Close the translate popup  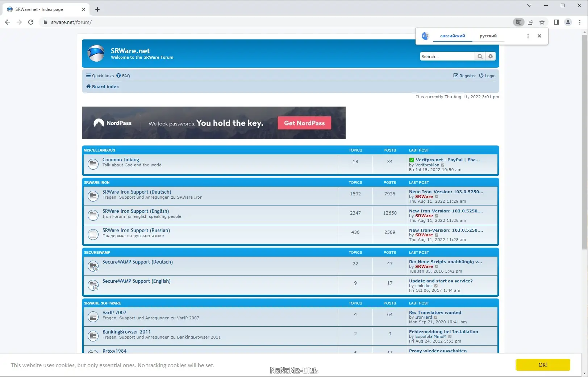coord(539,36)
